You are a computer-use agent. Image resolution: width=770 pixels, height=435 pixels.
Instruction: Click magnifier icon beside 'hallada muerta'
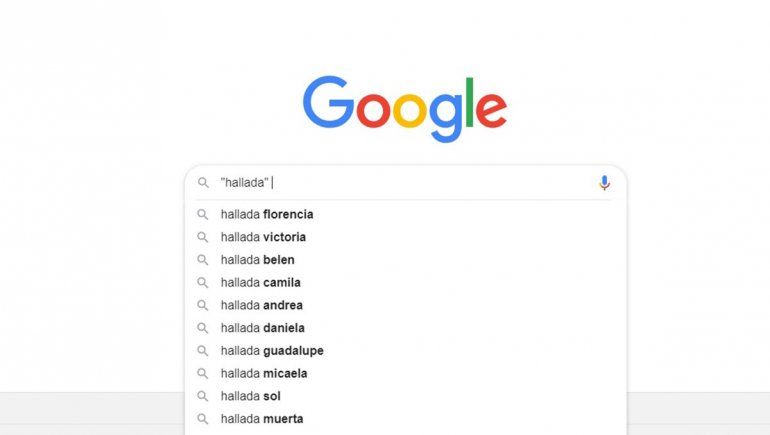point(203,419)
